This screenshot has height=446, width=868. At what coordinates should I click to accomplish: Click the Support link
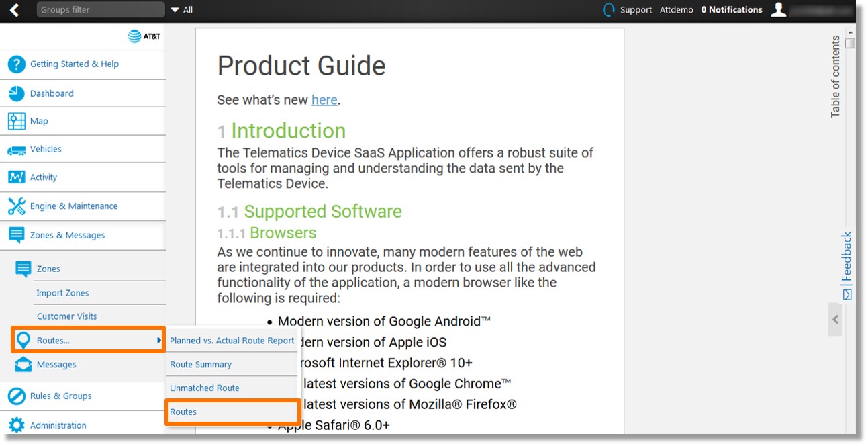[x=636, y=10]
